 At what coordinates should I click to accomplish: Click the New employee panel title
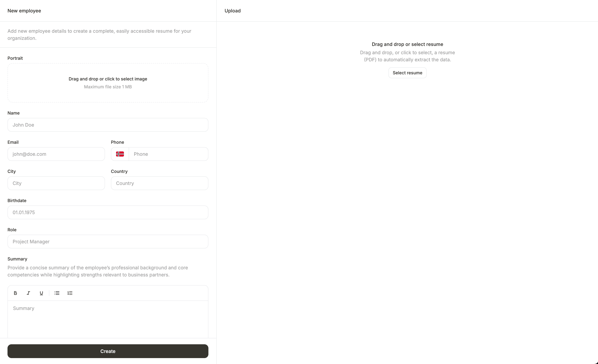tap(24, 11)
